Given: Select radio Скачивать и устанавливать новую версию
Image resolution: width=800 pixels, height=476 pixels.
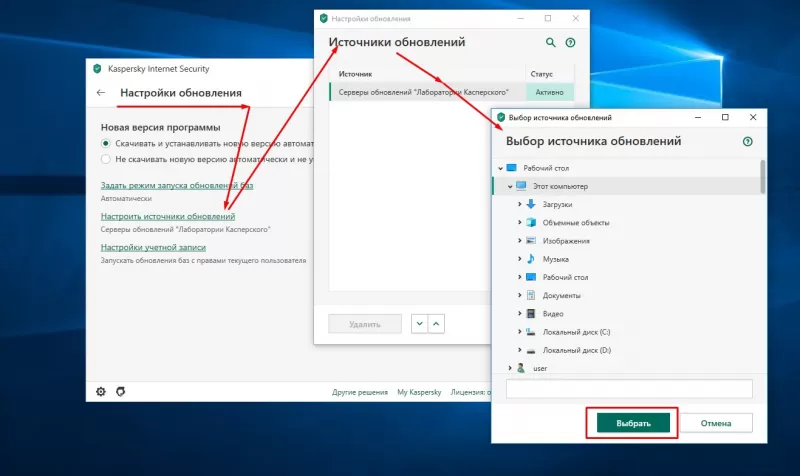Looking at the screenshot, I should 106,143.
